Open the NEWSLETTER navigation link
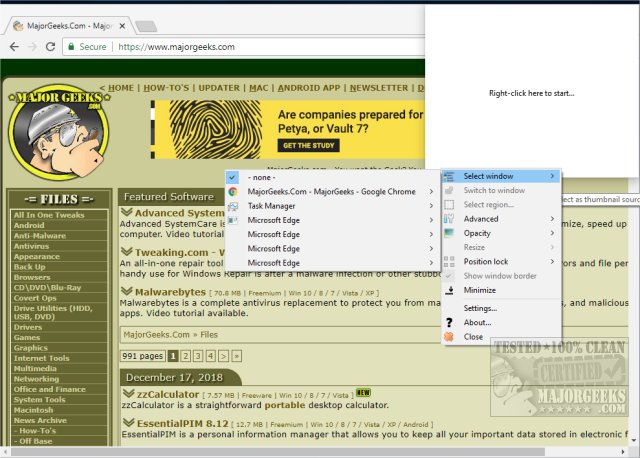The height and width of the screenshot is (458, 640). [379, 88]
